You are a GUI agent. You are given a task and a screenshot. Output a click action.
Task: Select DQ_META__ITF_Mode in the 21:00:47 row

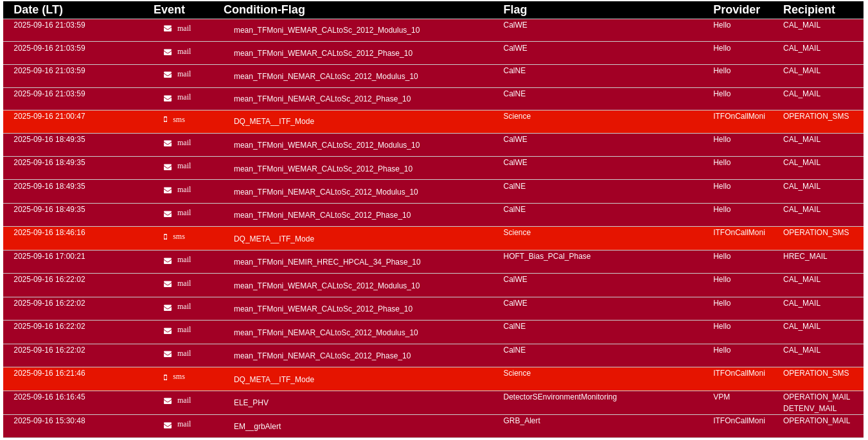pos(274,121)
